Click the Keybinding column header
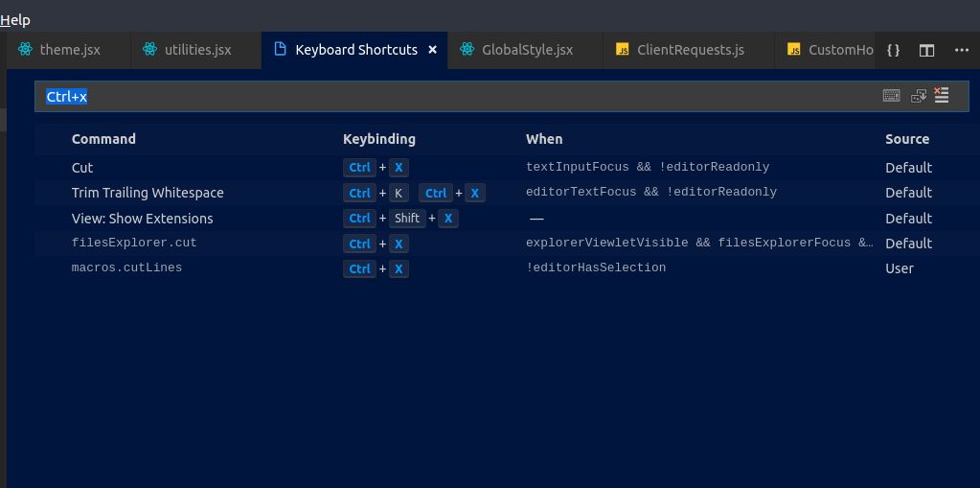The image size is (980, 488). (x=378, y=139)
